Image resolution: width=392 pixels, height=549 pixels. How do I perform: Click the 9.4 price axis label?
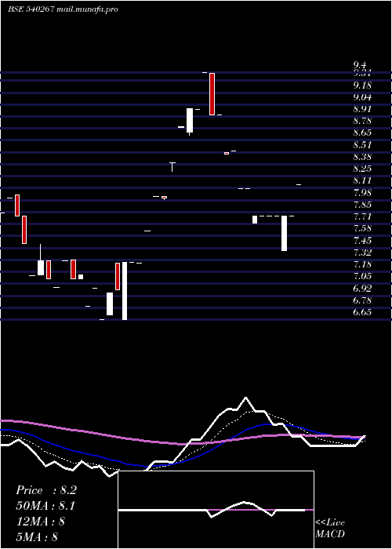click(360, 65)
